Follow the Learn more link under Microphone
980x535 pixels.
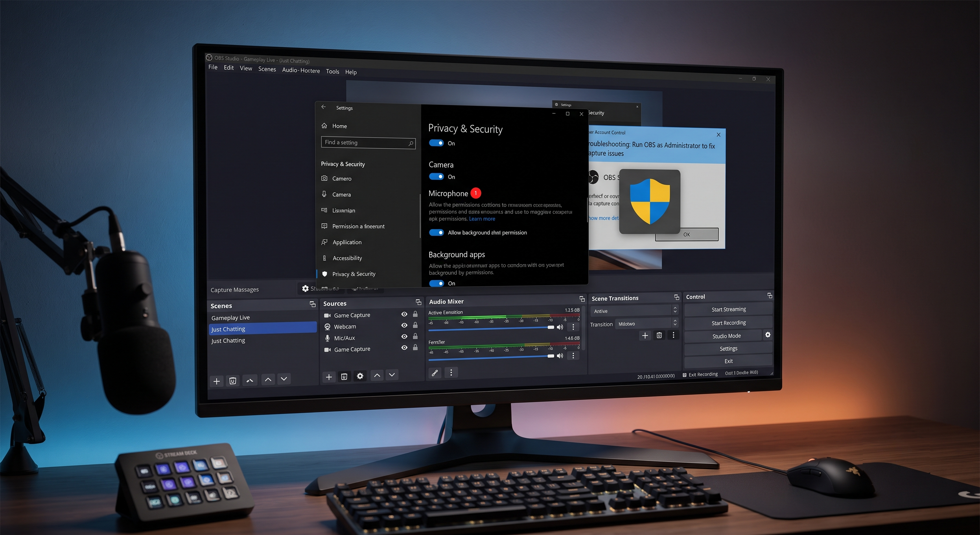point(482,219)
